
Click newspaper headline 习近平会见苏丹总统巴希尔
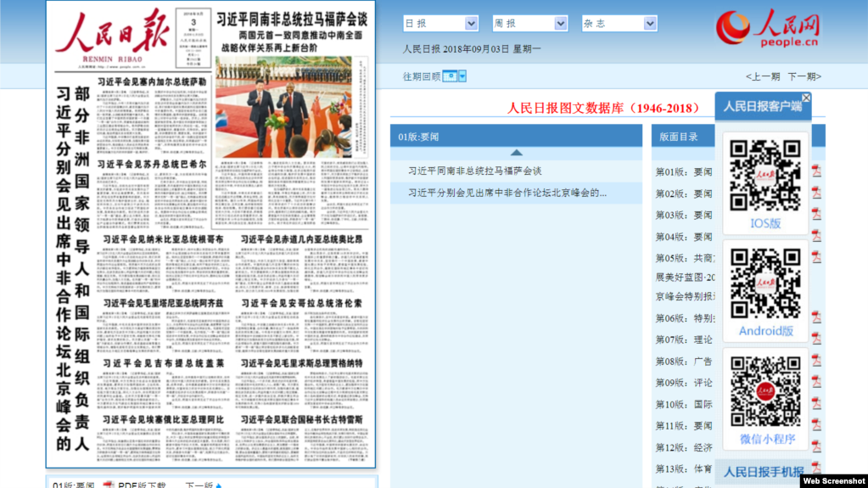pos(152,165)
